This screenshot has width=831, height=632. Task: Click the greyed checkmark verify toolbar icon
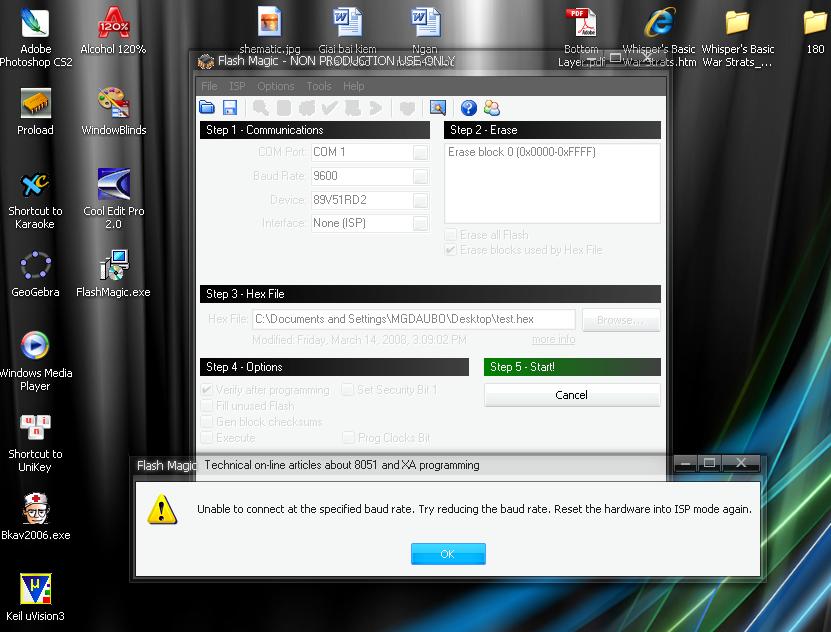[329, 108]
